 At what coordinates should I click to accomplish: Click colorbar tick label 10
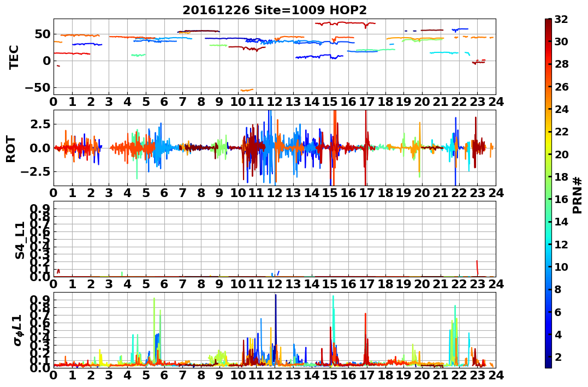click(561, 266)
